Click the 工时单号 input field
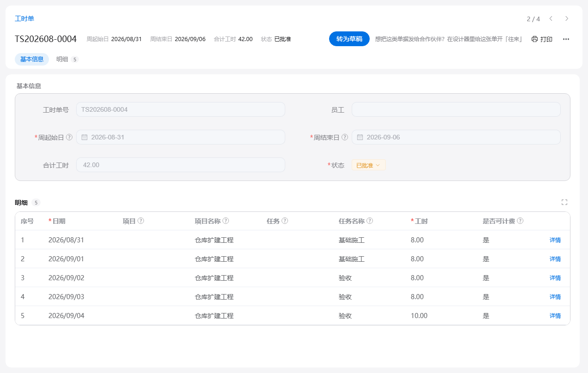 [180, 109]
